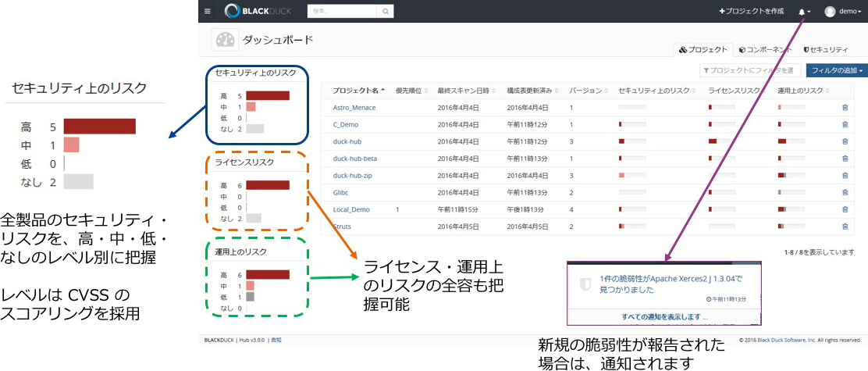Click the high operational risk bar
The width and height of the screenshot is (868, 371).
click(268, 275)
